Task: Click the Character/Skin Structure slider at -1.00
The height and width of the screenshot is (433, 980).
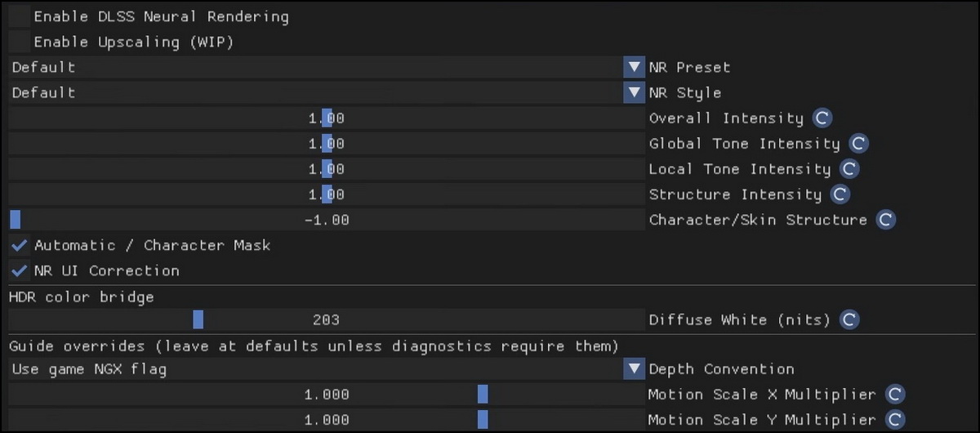Action: tap(327, 220)
